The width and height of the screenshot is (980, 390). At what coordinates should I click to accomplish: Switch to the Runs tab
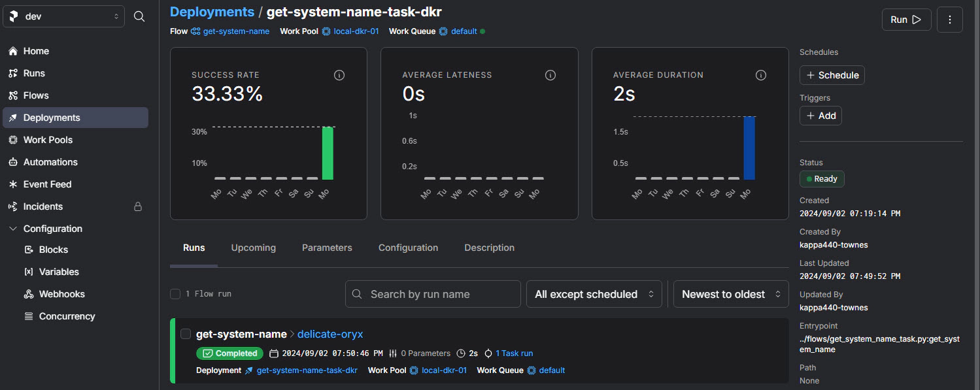pyautogui.click(x=194, y=248)
